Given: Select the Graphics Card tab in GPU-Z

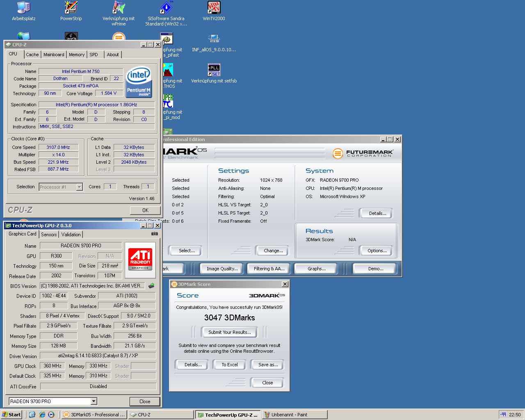Looking at the screenshot, I should coord(23,234).
